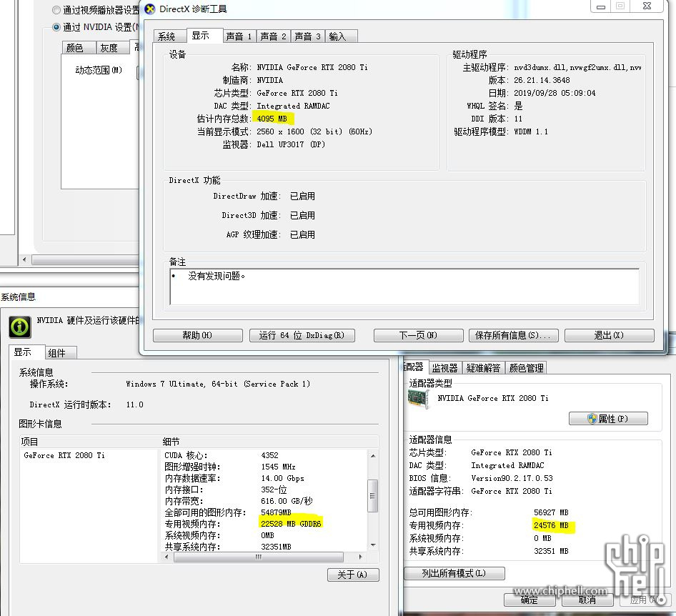Click the left arrow of the details horizontal scrollbar
Screen dimensions: 676x616
[x=167, y=557]
